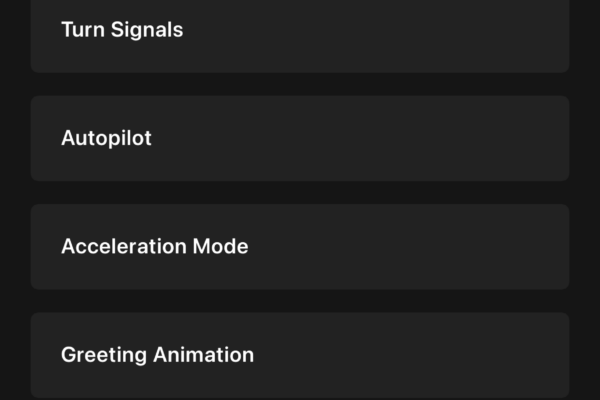Click the Autopilot label text
Image resolution: width=600 pixels, height=400 pixels.
tap(106, 138)
